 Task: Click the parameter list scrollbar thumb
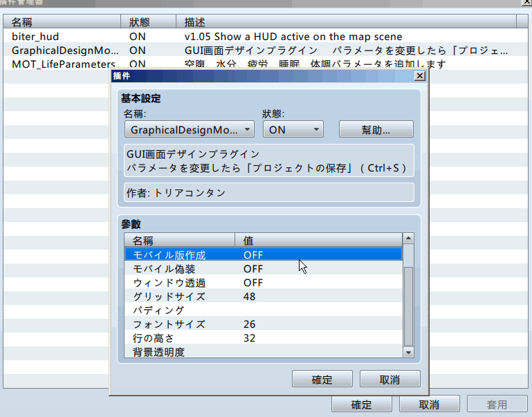click(408, 306)
